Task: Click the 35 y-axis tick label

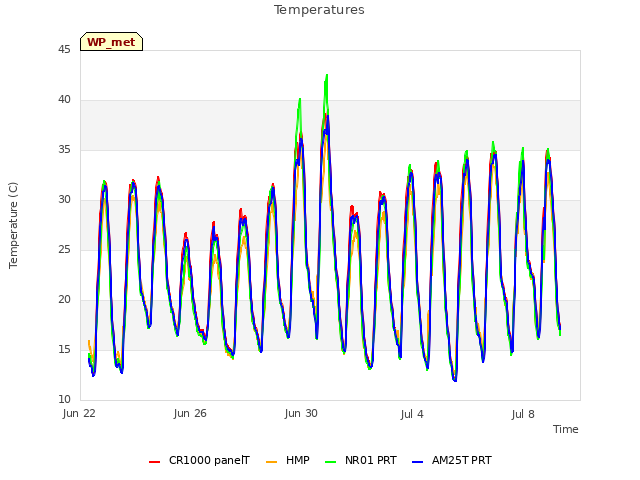Action: click(64, 150)
